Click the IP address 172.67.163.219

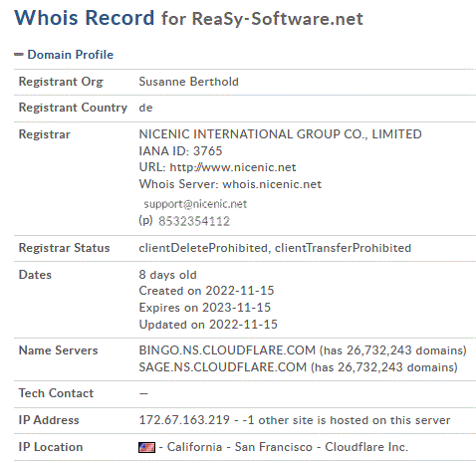pos(184,420)
